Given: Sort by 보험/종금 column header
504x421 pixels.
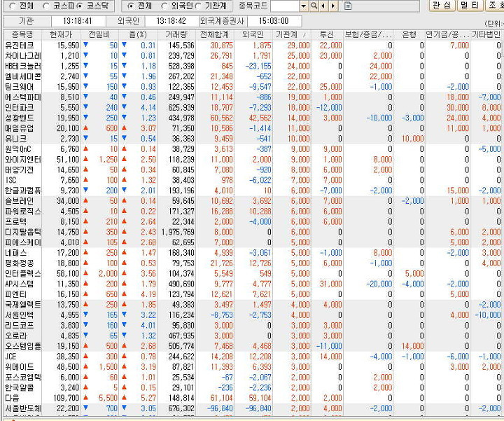Looking at the screenshot, I should click(x=368, y=34).
